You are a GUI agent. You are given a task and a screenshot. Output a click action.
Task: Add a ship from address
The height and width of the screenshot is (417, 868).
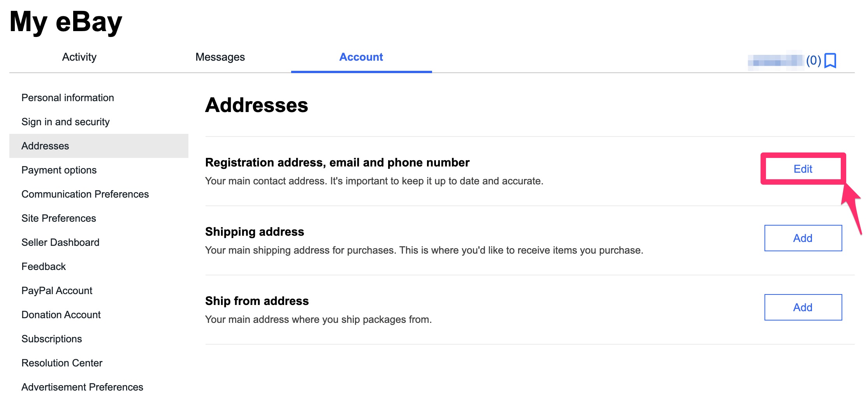click(803, 307)
